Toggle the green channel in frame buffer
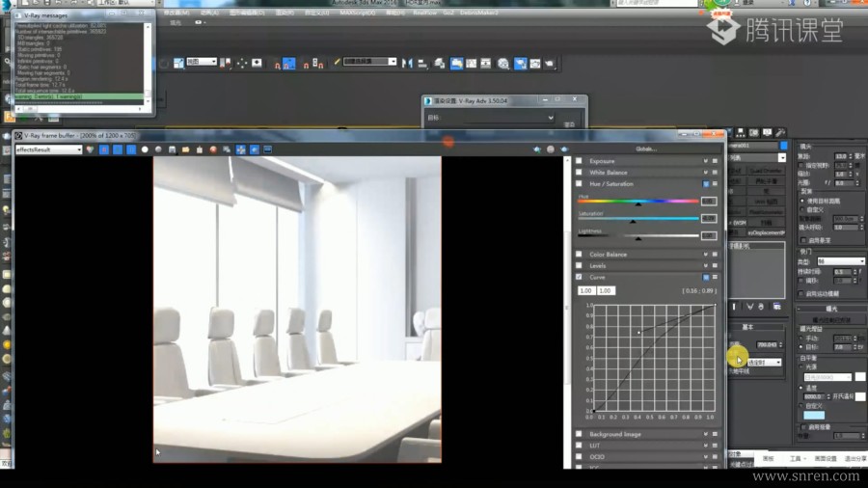Image resolution: width=868 pixels, height=488 pixels. click(x=118, y=149)
